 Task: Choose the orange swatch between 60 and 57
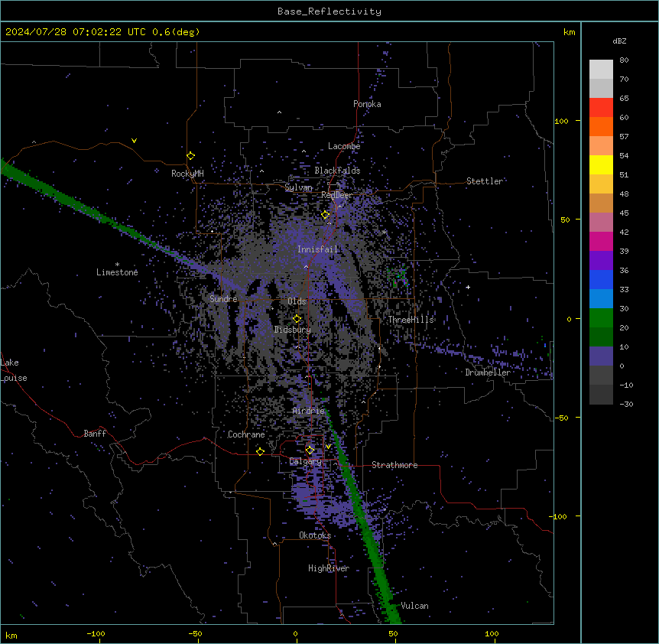click(601, 126)
